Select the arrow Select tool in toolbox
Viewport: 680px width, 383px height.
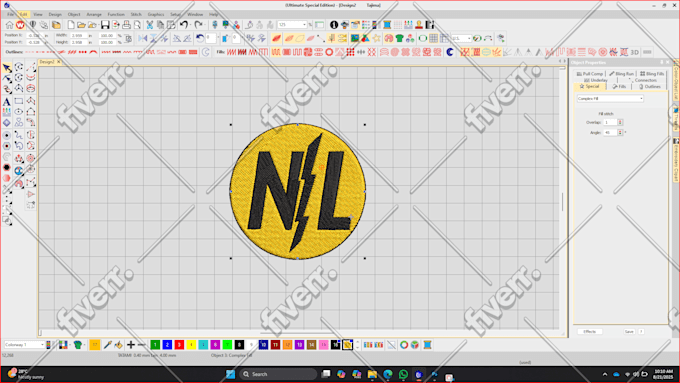[7, 68]
